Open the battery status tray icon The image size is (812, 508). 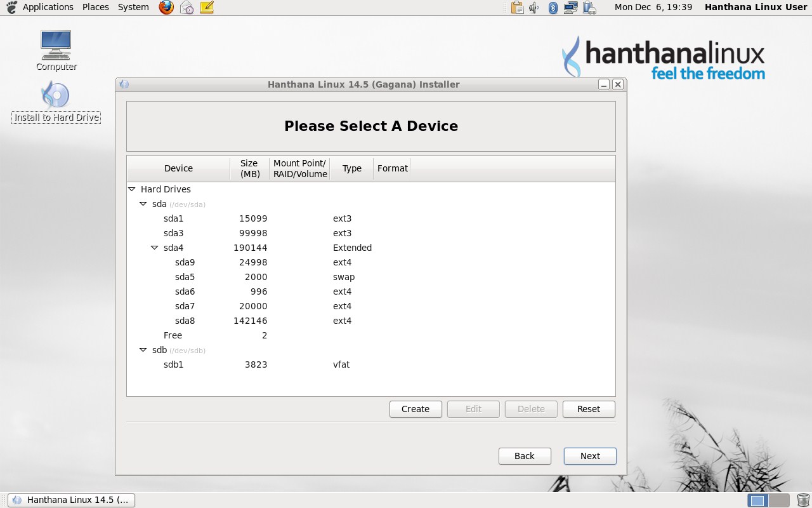589,7
